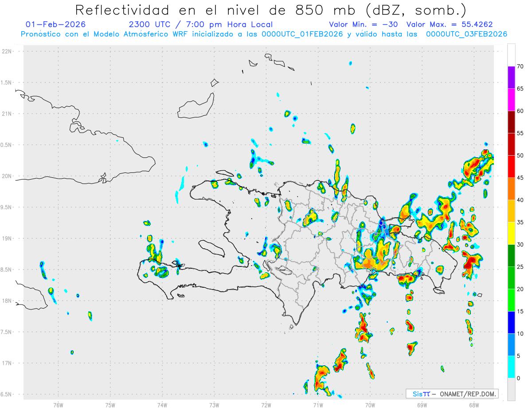
Task: Click the 'Valor Max. = 55.4262' text
Action: coord(450,24)
